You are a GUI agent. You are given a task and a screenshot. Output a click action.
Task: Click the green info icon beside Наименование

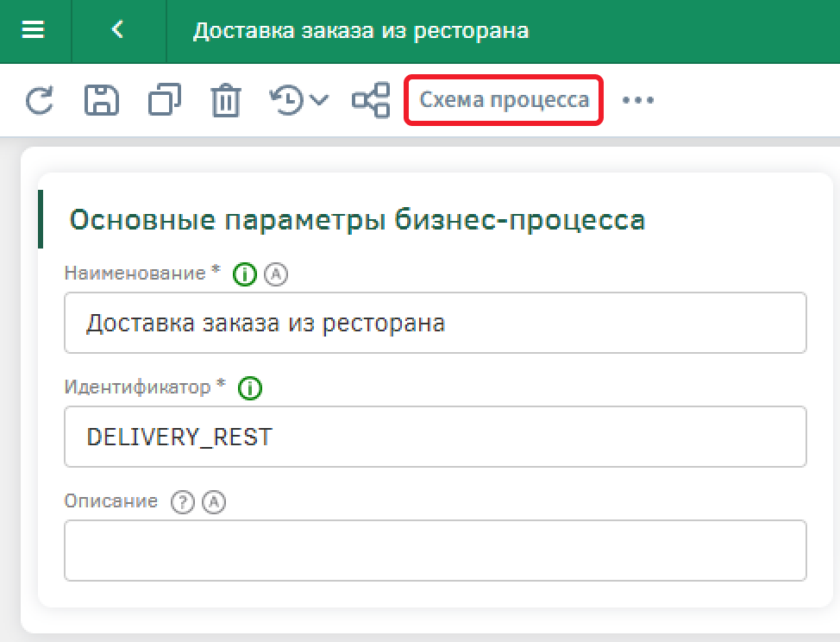(246, 274)
